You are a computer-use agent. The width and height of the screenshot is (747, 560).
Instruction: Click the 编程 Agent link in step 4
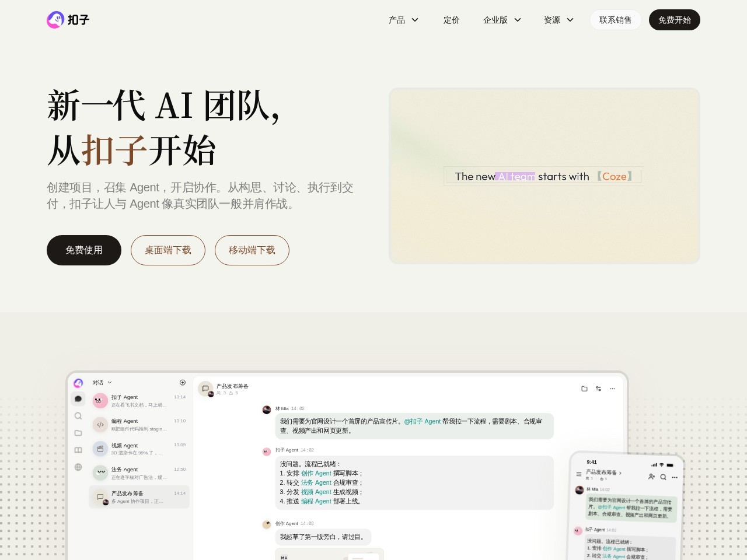click(316, 501)
